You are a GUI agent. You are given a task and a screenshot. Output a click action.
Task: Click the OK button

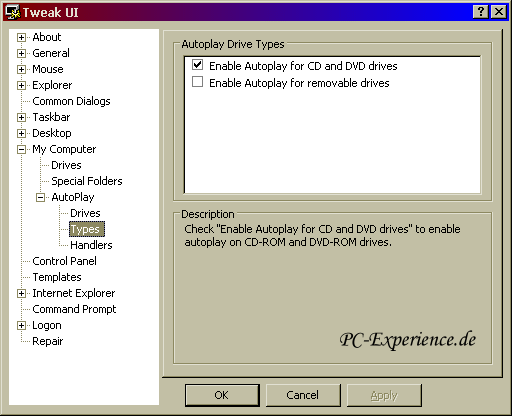point(222,395)
